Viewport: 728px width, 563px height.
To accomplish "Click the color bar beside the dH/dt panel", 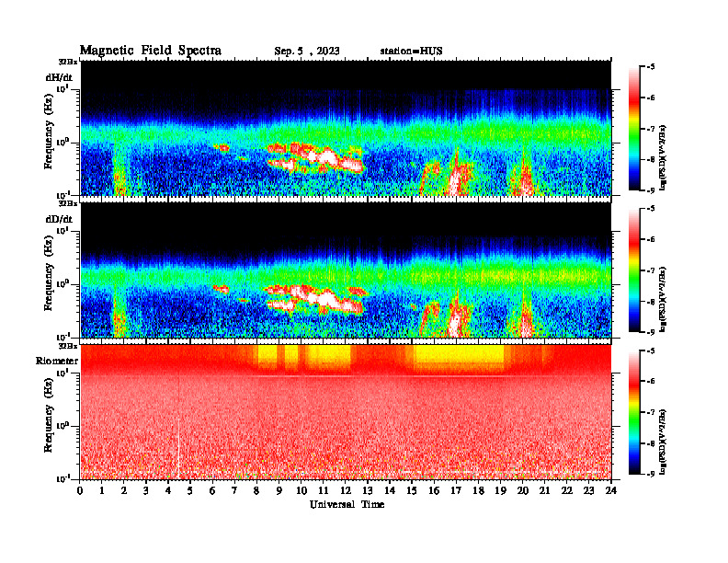I will 634,129.
